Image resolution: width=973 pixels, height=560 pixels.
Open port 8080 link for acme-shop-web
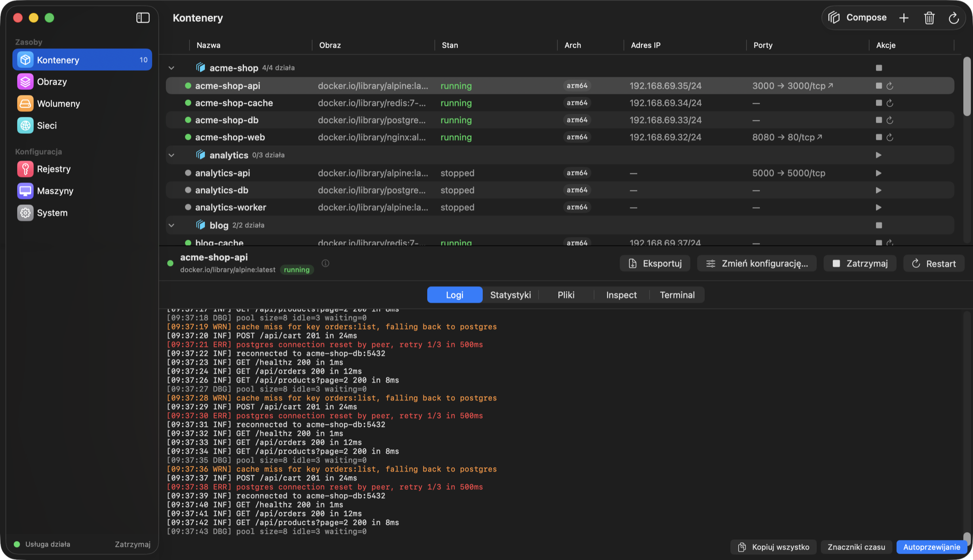(x=787, y=137)
